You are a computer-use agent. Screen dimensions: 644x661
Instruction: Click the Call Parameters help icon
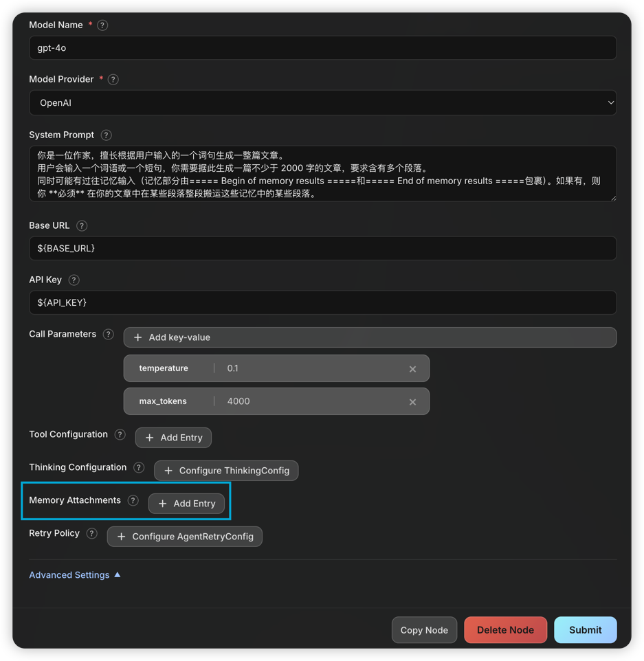tap(108, 335)
